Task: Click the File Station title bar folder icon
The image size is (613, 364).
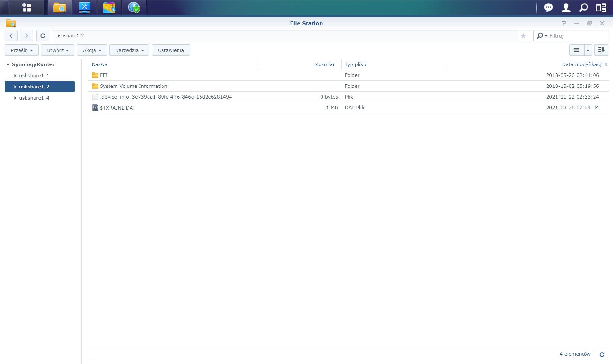Action: point(11,23)
